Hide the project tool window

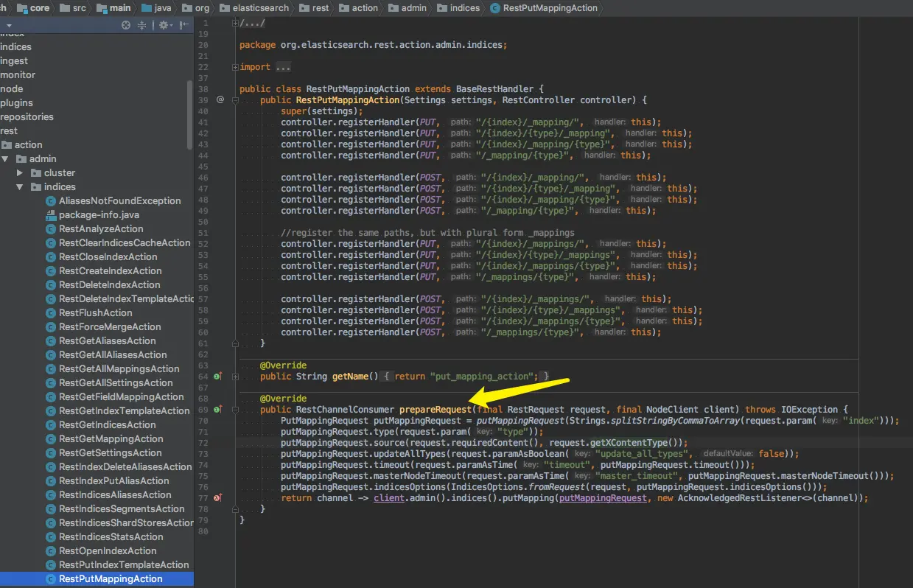(x=183, y=25)
